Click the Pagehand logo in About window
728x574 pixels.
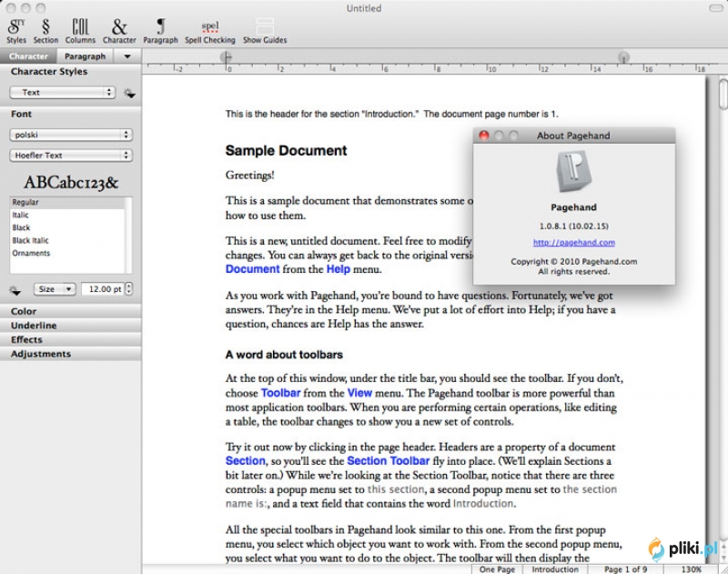[x=573, y=171]
